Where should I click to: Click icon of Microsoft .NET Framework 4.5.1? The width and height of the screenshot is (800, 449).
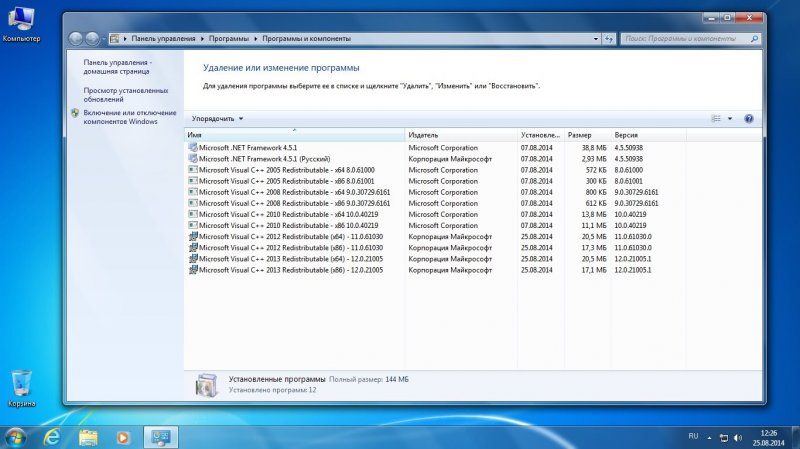[x=193, y=147]
